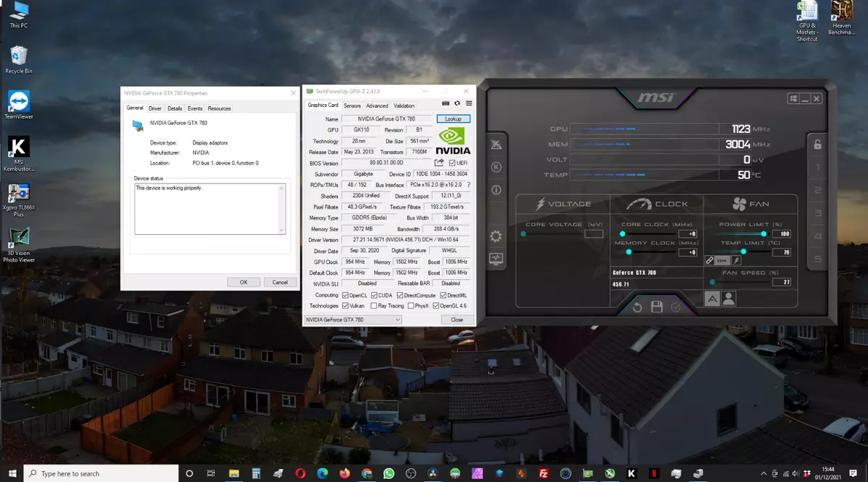
Task: Show hidden system tray icons chevron
Action: coord(765,473)
